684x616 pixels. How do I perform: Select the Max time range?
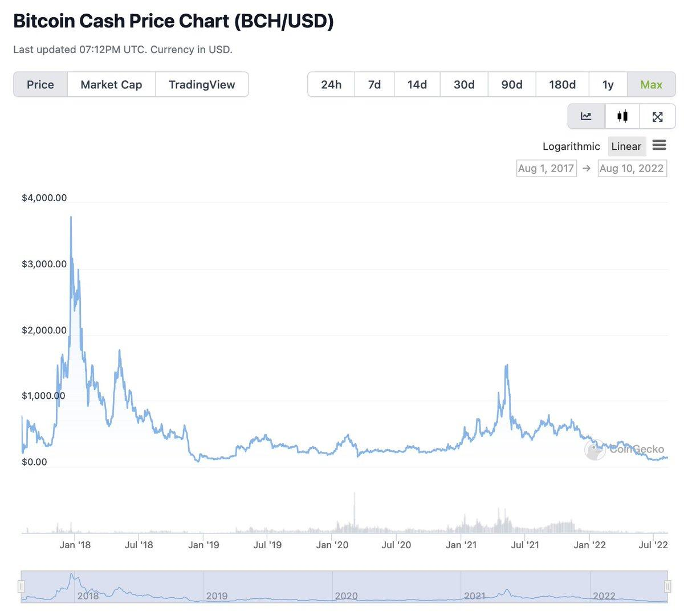[651, 85]
